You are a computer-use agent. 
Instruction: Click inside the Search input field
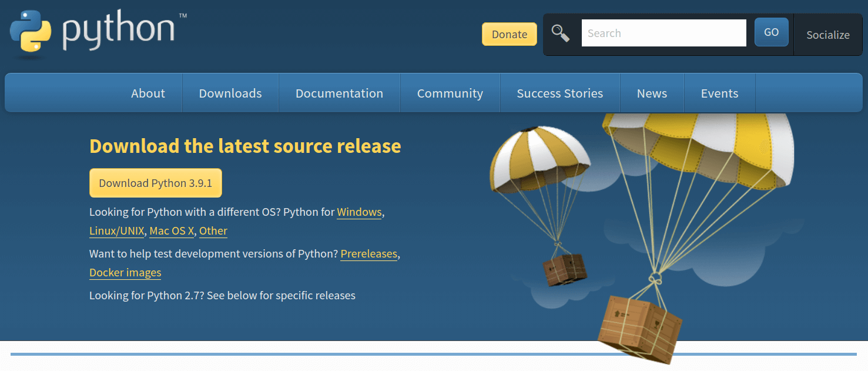(663, 32)
